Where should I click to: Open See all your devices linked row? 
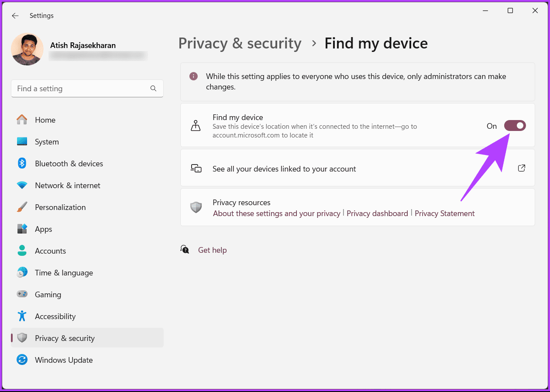coord(357,169)
